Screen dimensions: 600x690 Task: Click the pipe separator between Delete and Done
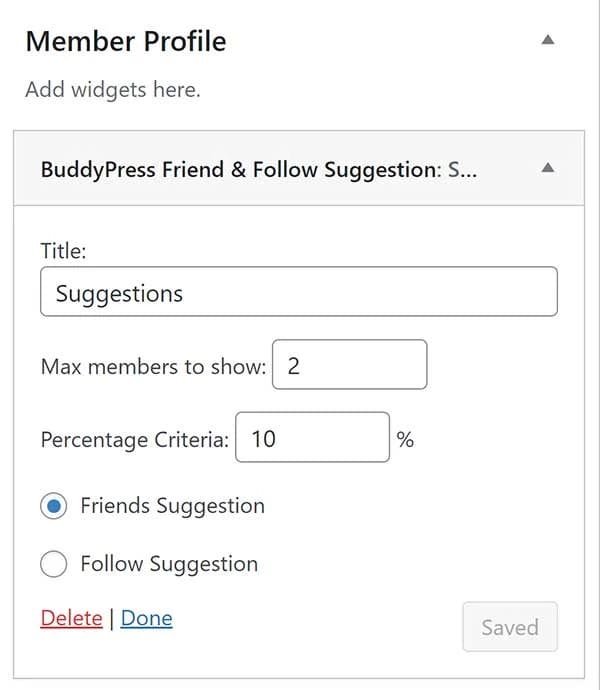[x=111, y=618]
